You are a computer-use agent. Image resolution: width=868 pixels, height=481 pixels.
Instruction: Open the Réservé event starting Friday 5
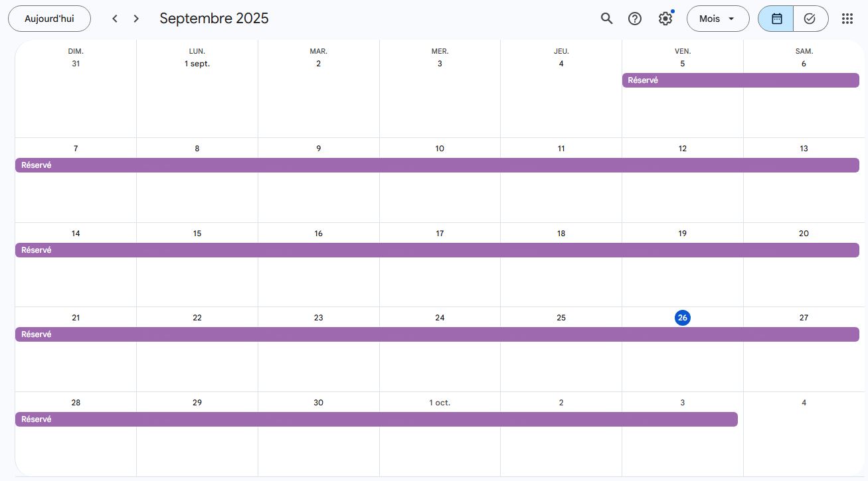coord(740,80)
